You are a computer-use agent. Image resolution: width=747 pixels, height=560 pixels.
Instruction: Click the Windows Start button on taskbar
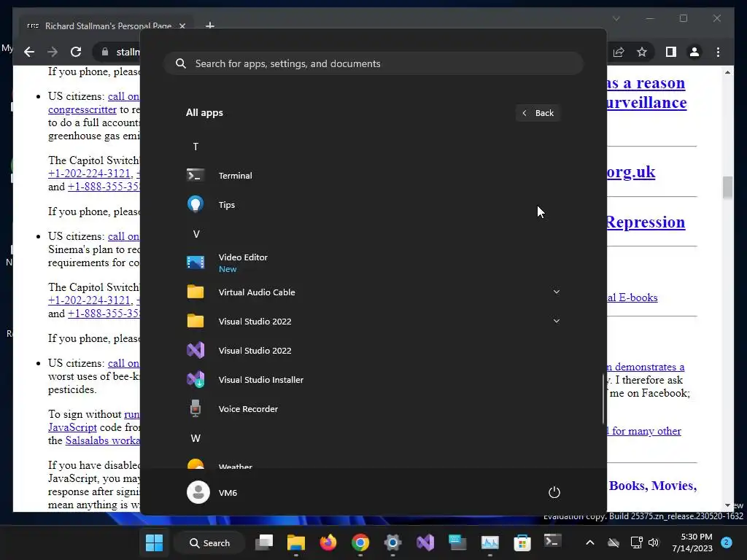[x=154, y=542]
